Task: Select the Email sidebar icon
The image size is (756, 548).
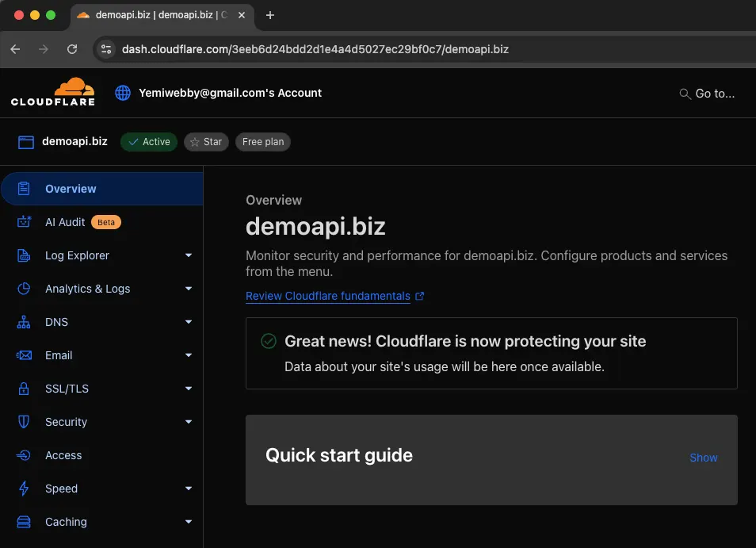Action: point(24,355)
